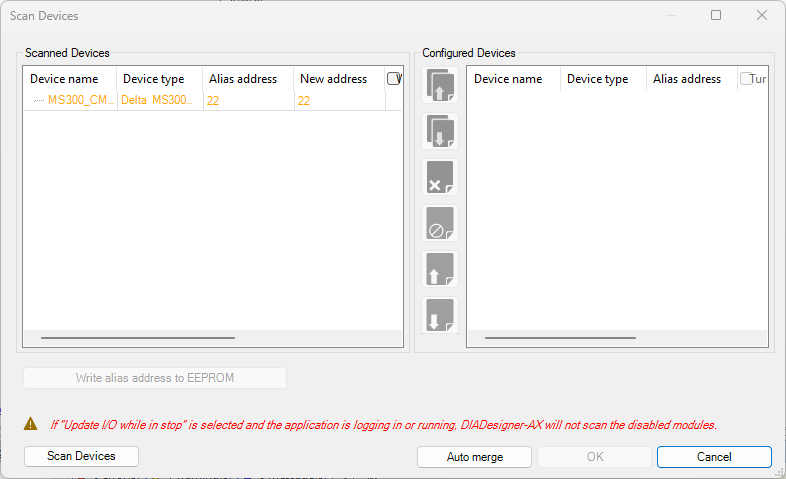Click Device type header in Configured Devices

[597, 79]
